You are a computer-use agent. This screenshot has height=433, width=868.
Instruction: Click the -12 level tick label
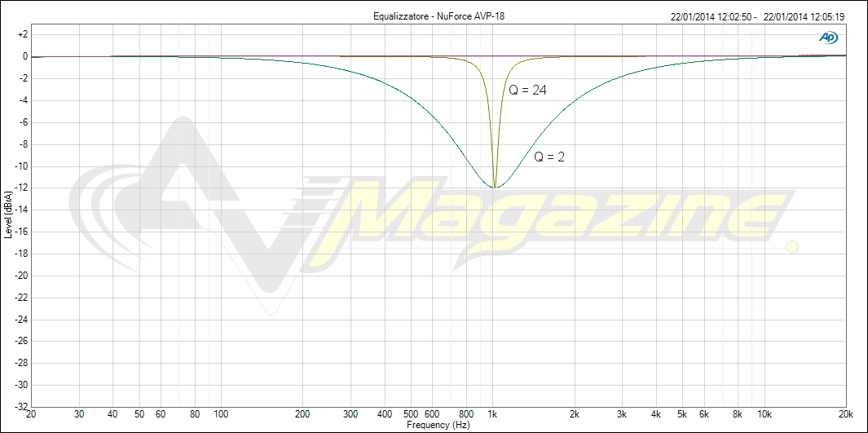[21, 188]
